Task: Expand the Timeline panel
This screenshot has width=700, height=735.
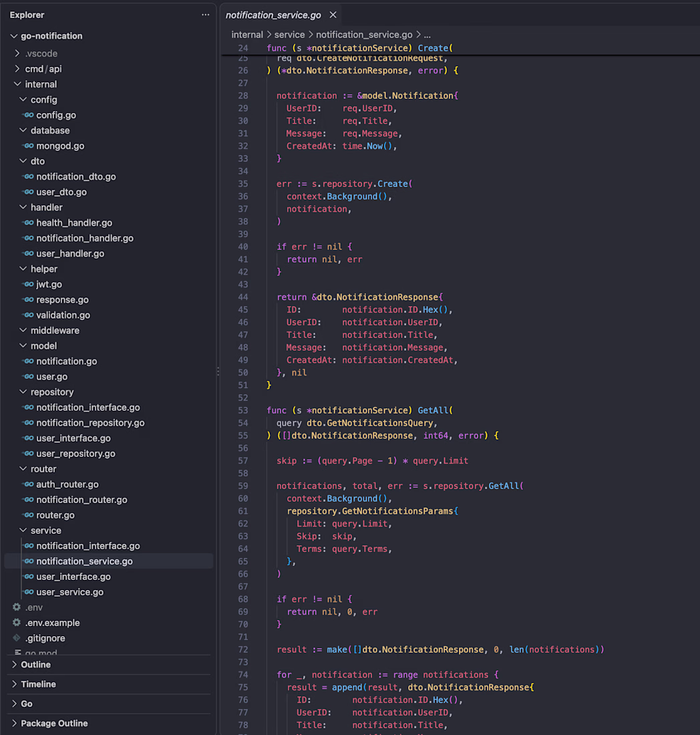Action: (14, 684)
